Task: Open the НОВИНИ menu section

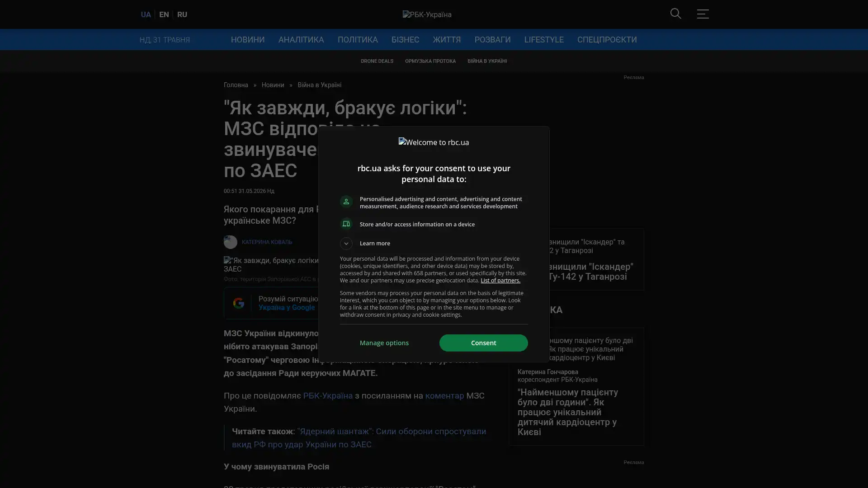Action: pos(248,40)
